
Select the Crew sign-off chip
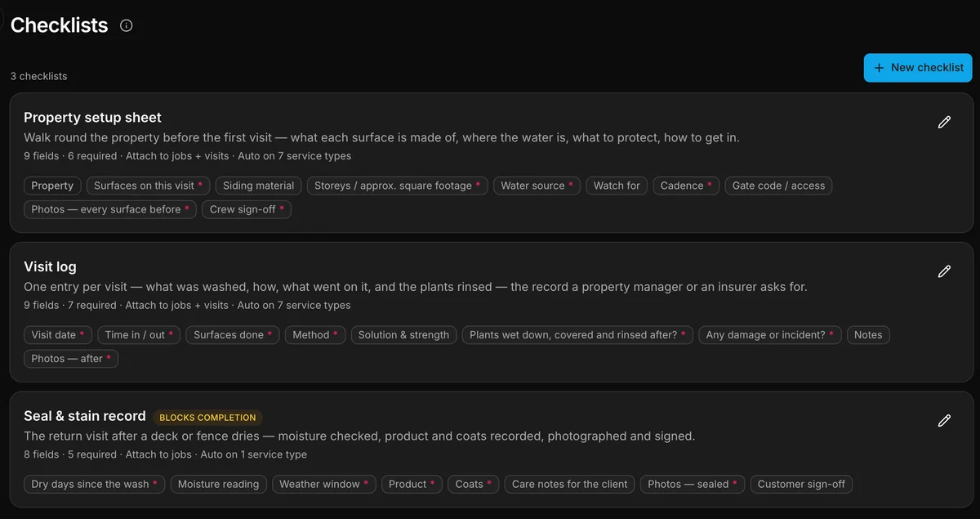[247, 209]
